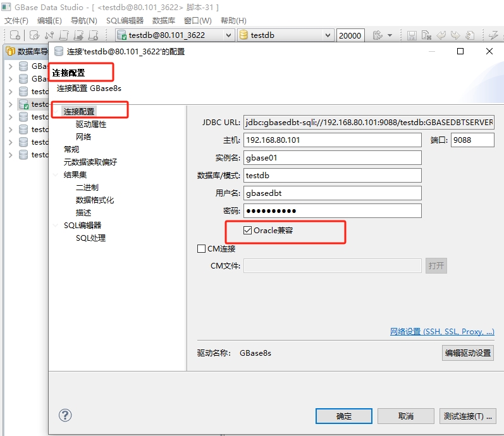This screenshot has height=436, width=504.
Task: Open the 网络设置 (SSH, SSL, Proxy, ...) link
Action: pyautogui.click(x=442, y=331)
